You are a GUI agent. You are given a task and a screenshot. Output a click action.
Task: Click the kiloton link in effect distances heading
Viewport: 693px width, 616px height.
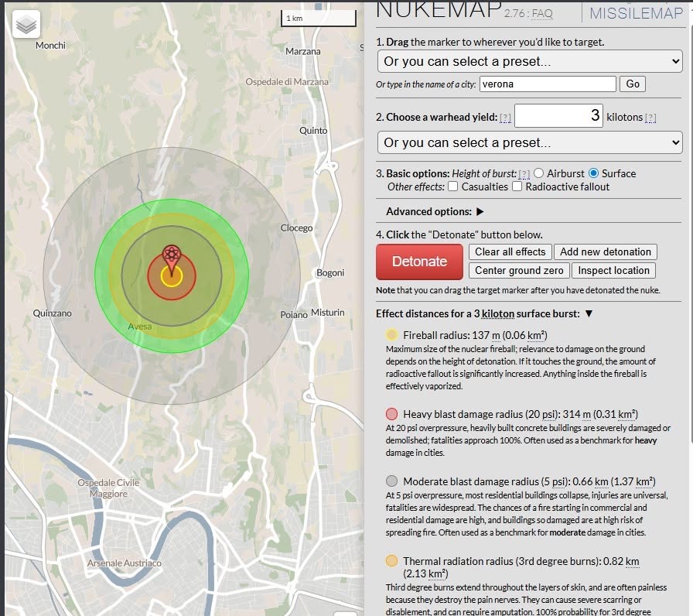497,313
